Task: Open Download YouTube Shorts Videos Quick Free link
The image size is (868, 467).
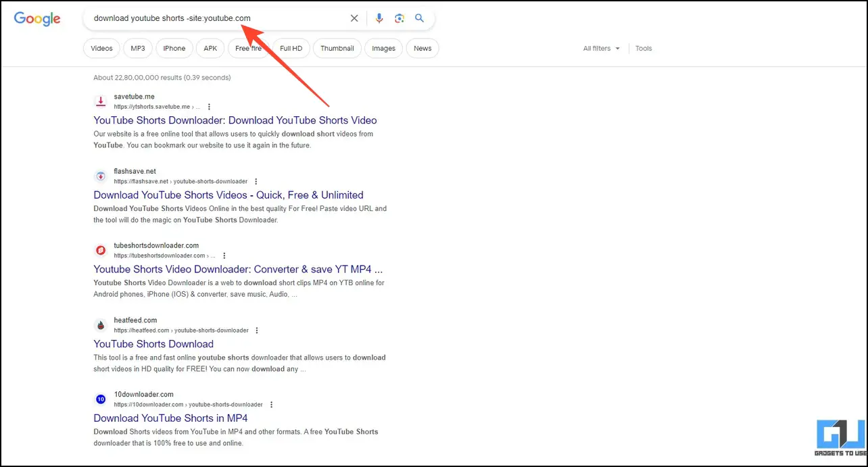Action: coord(228,195)
